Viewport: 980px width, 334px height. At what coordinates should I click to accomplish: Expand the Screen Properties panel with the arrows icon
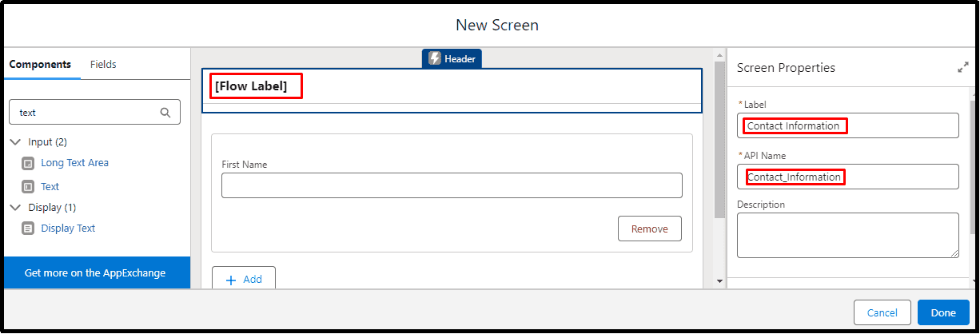(962, 69)
